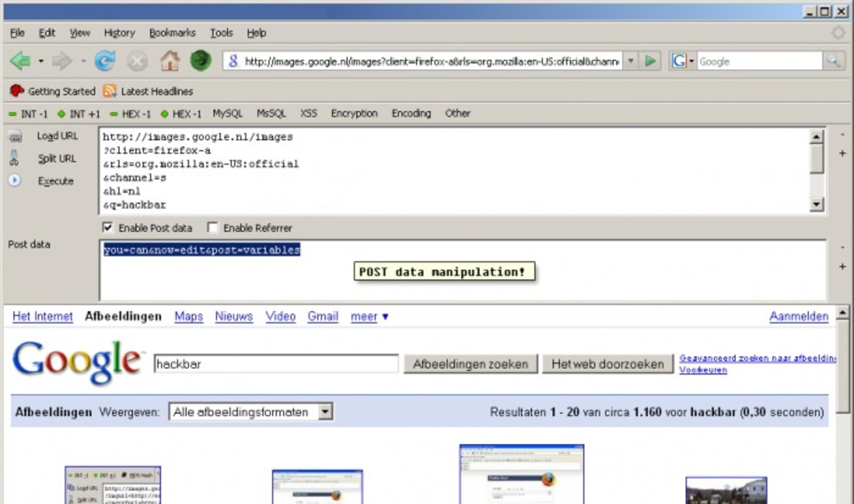The height and width of the screenshot is (504, 854).
Task: Open the first HackBar image thumbnail
Action: click(113, 485)
